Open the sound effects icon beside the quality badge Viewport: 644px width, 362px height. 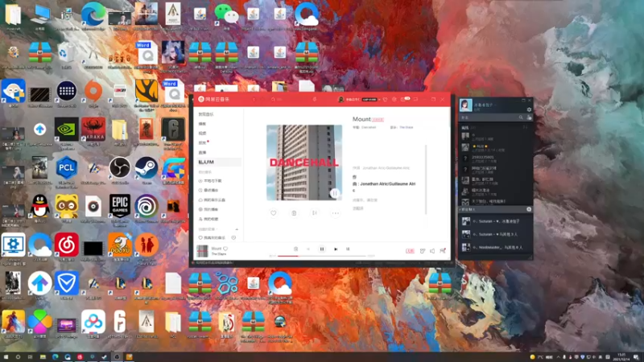(x=422, y=251)
